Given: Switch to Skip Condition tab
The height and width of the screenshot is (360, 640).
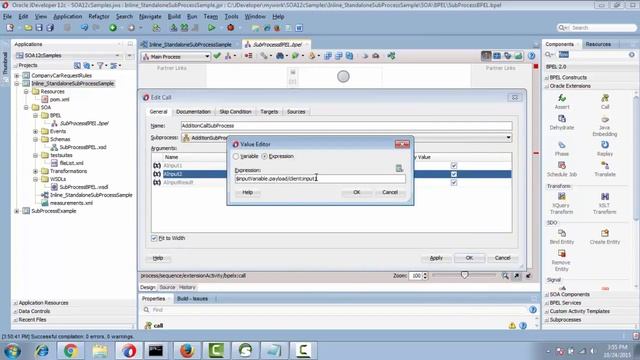Looking at the screenshot, I should [235, 111].
